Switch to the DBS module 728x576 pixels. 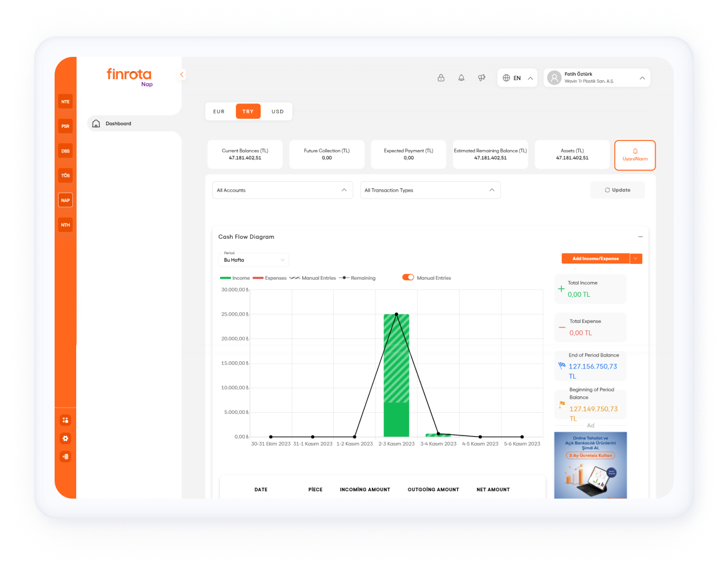coord(65,151)
